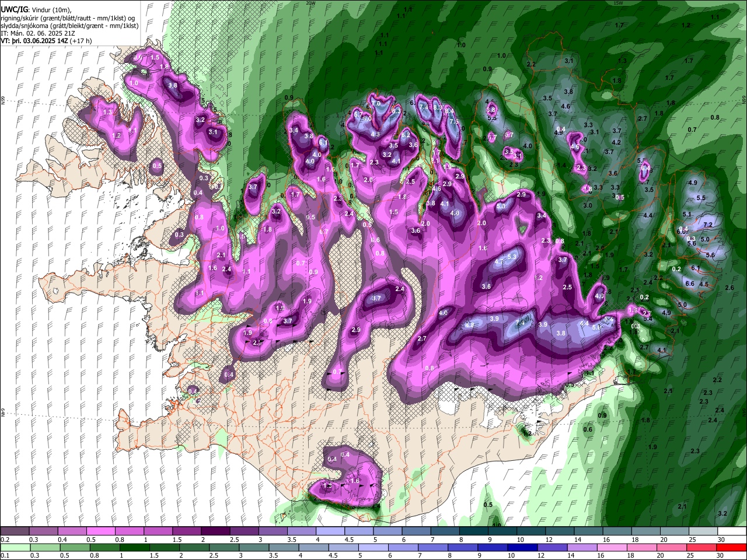
Task: Click the 0.2 label on the snow legend
Action: (x=5, y=540)
